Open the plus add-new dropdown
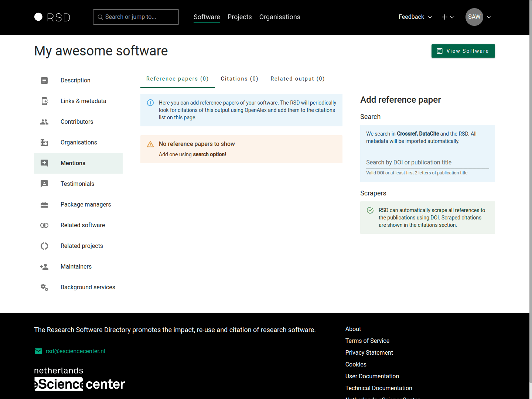Screen dimensions: 532x399 pos(448,17)
